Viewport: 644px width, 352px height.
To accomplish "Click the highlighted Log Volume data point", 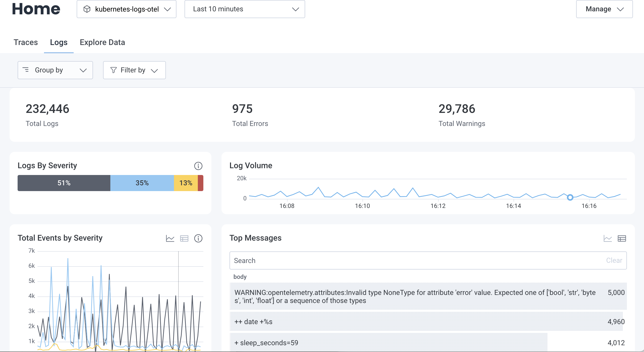I will 570,198.
